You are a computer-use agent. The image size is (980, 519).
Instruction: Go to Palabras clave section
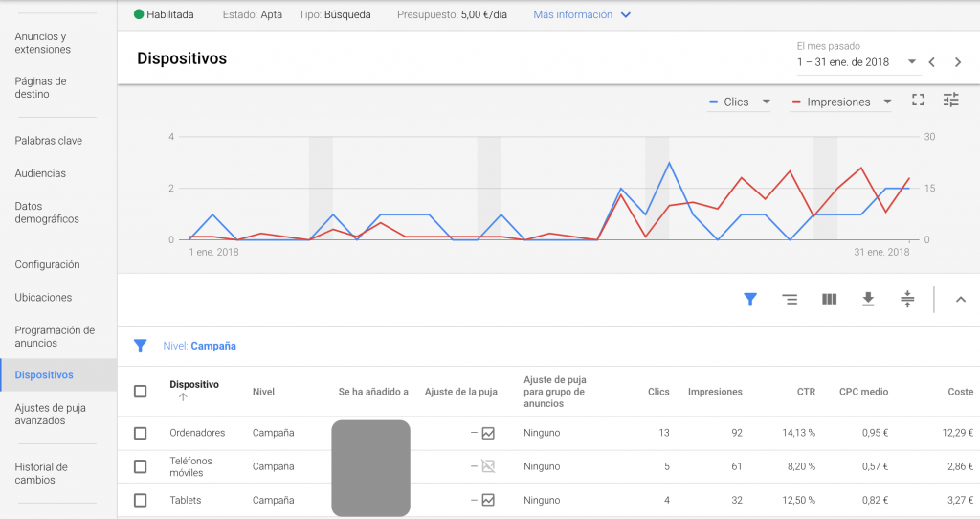pyautogui.click(x=48, y=141)
